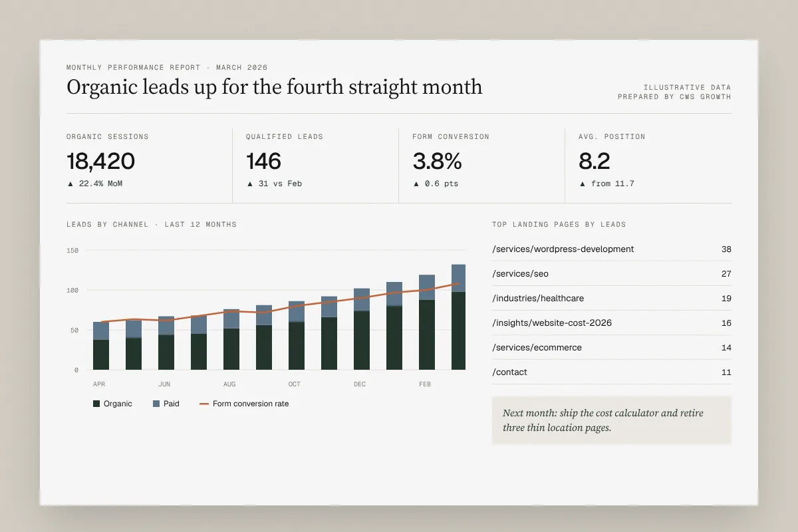Click the Organic legend color swatch
This screenshot has height=532, width=798.
click(96, 404)
